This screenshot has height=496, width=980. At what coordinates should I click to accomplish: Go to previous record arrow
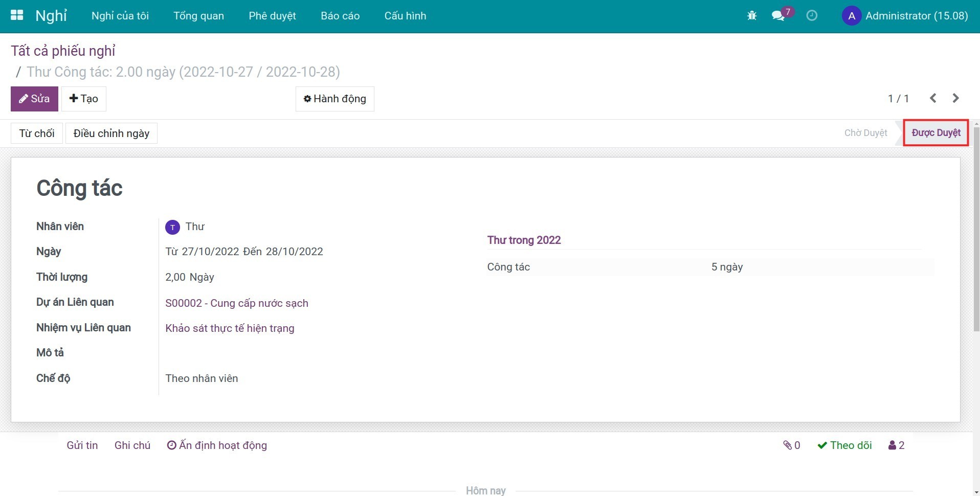pyautogui.click(x=933, y=98)
